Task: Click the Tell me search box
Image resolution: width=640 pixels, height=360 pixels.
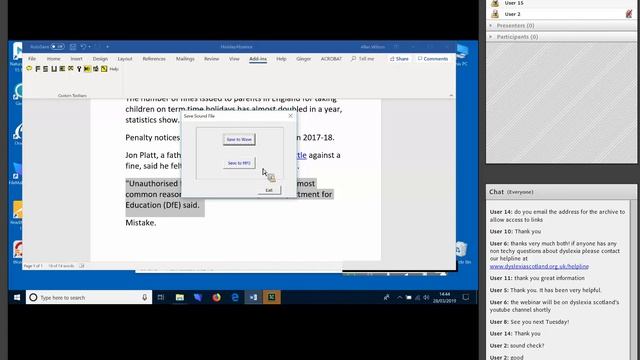Action: pyautogui.click(x=363, y=59)
